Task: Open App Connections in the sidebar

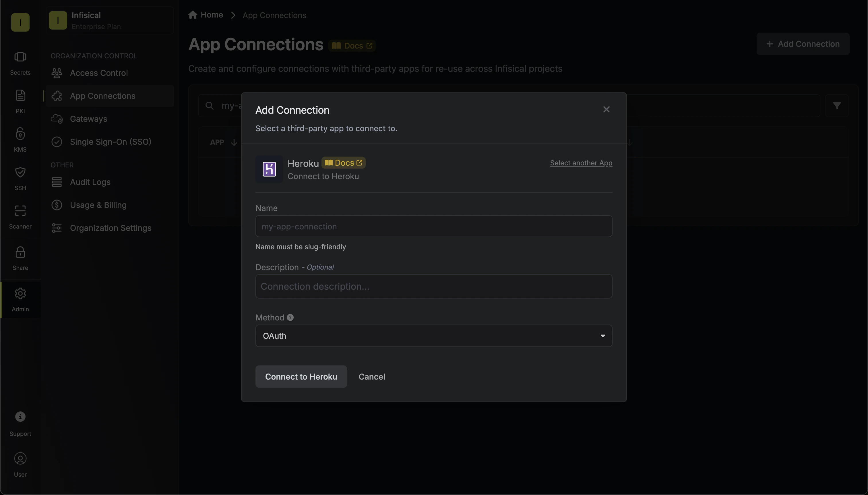Action: (x=110, y=96)
